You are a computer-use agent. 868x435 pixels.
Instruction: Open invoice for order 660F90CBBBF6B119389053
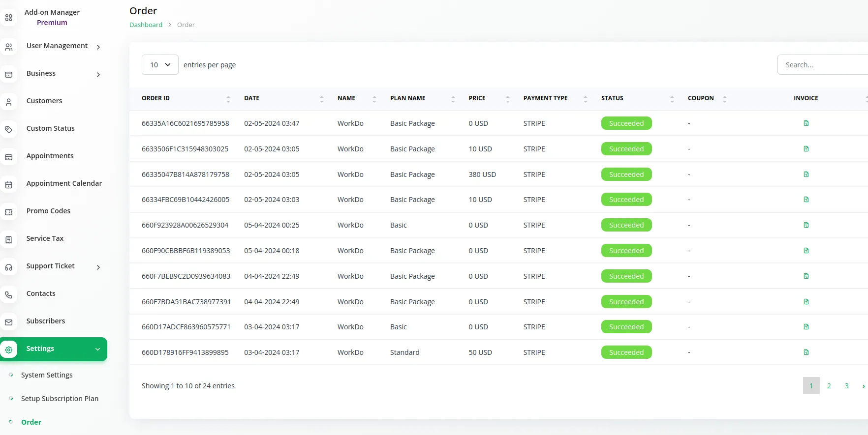[x=806, y=250]
